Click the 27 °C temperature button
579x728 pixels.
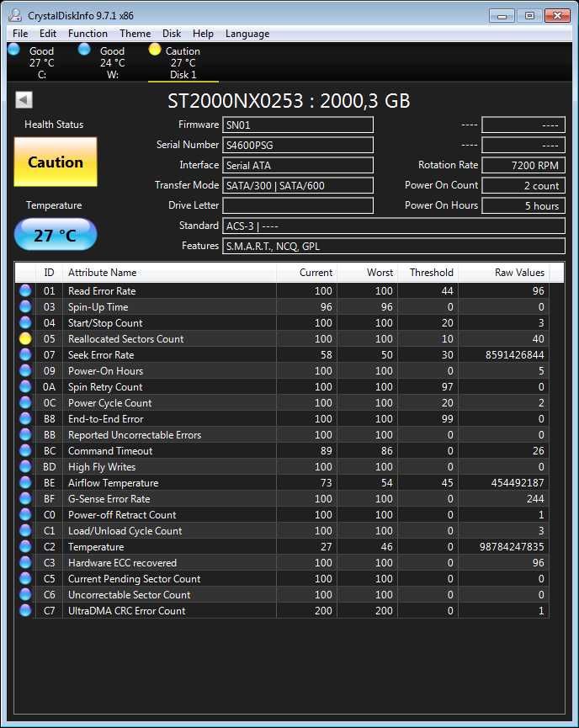click(56, 235)
